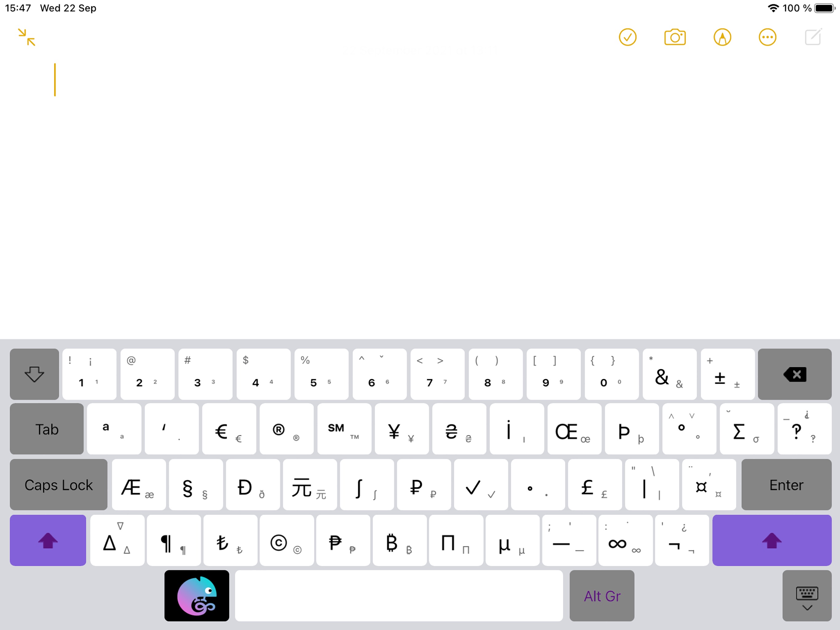Viewport: 840px width, 630px height.
Task: Toggle the Shift key uppercase
Action: click(47, 541)
